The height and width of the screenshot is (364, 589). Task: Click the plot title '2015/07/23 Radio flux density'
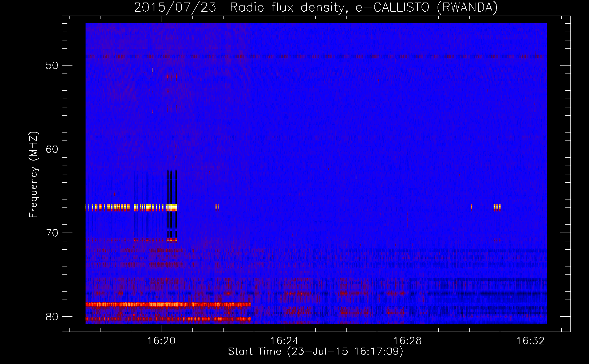[x=316, y=7]
